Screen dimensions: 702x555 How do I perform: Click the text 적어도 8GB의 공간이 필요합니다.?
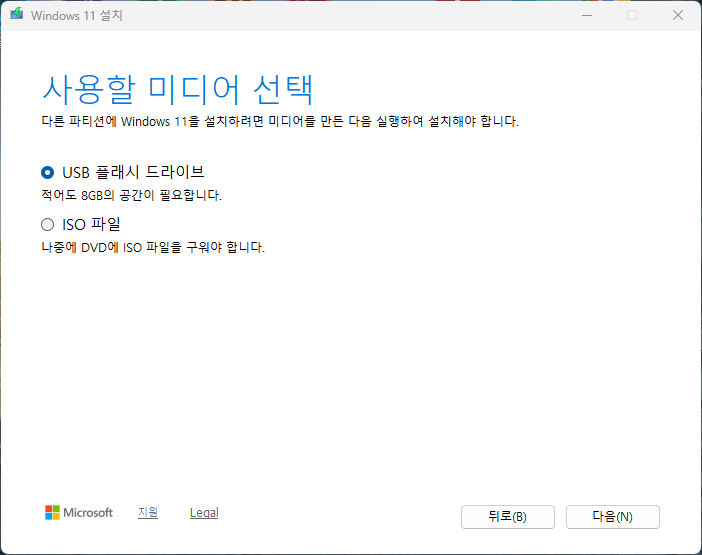pos(132,195)
